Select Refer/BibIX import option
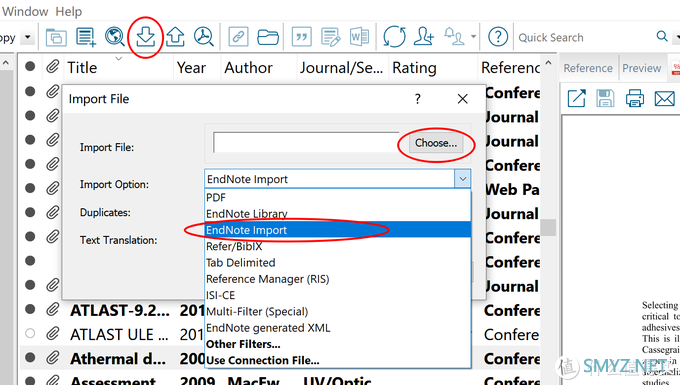This screenshot has height=385, width=680. click(x=338, y=246)
